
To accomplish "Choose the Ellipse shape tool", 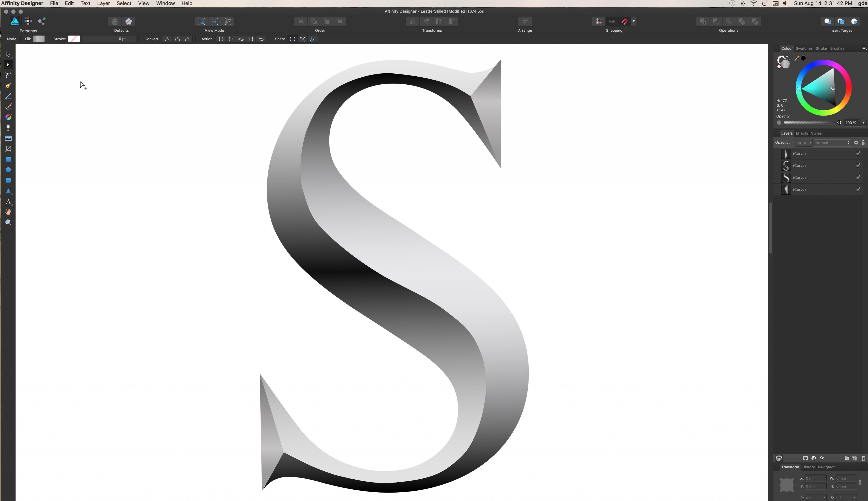I will (x=8, y=170).
